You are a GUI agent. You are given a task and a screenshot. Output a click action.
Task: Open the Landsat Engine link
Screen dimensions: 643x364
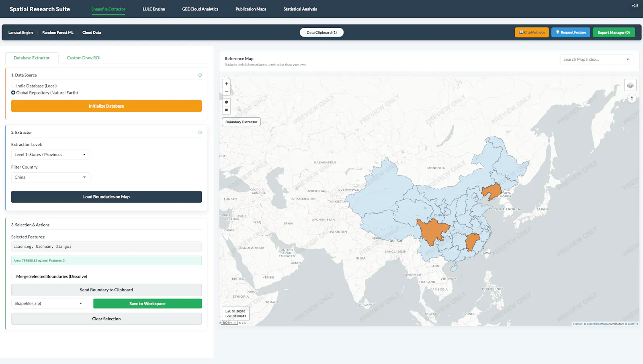(21, 33)
